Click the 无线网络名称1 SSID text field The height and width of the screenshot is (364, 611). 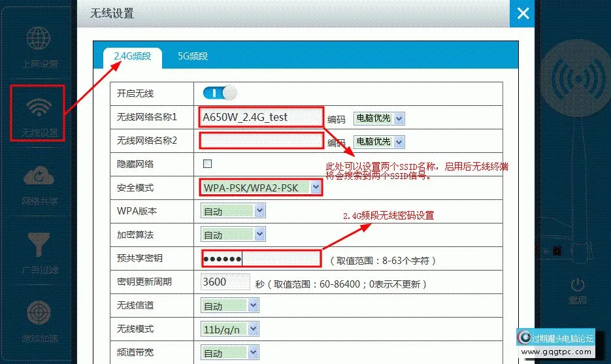click(x=261, y=118)
